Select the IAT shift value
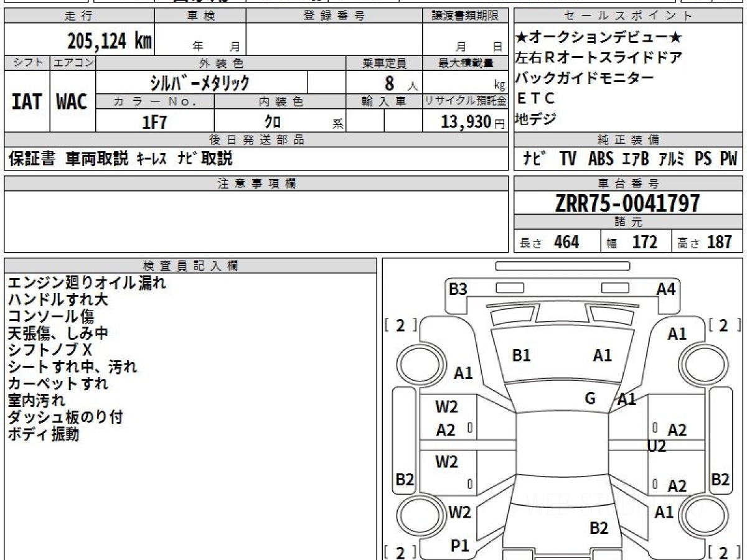The height and width of the screenshot is (560, 747). 27,101
